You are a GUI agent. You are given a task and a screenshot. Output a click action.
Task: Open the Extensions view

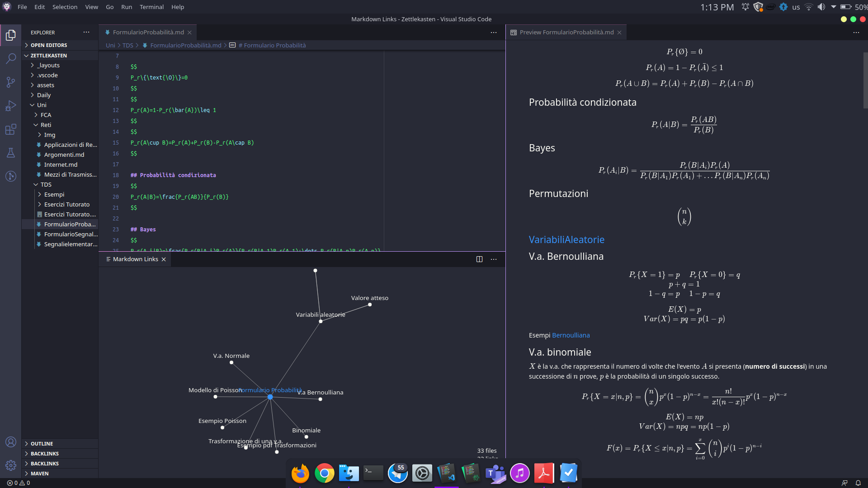click(x=11, y=130)
